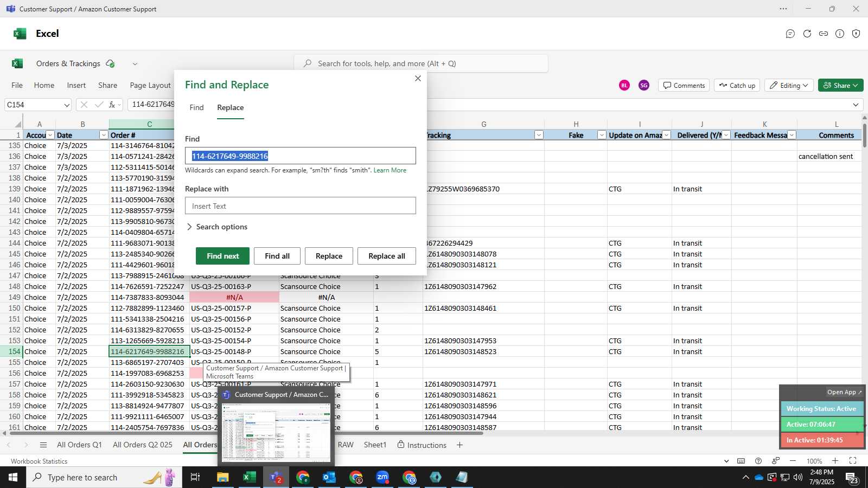The image size is (868, 488).
Task: Open the Fake column filter dropdown
Action: [601, 135]
